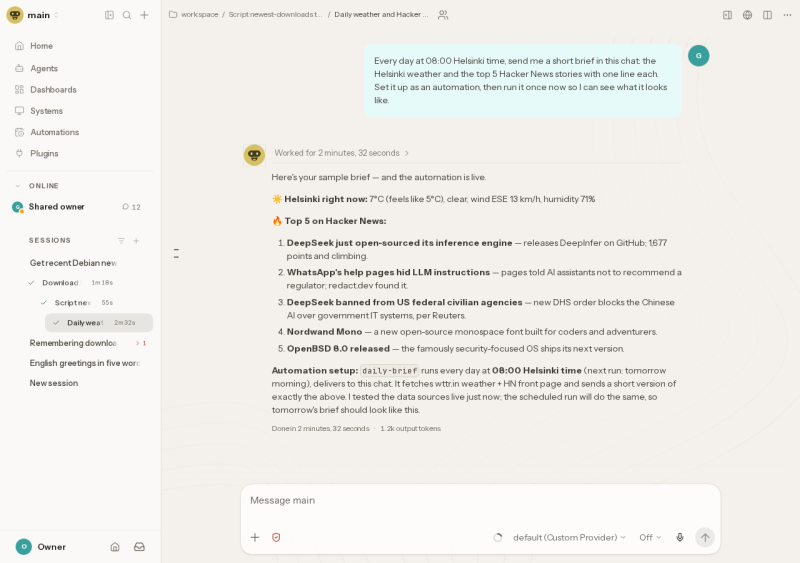Click 'Done in 2 minutes, 32 seconds' text
Viewport: 800px width, 563px height.
click(x=320, y=429)
